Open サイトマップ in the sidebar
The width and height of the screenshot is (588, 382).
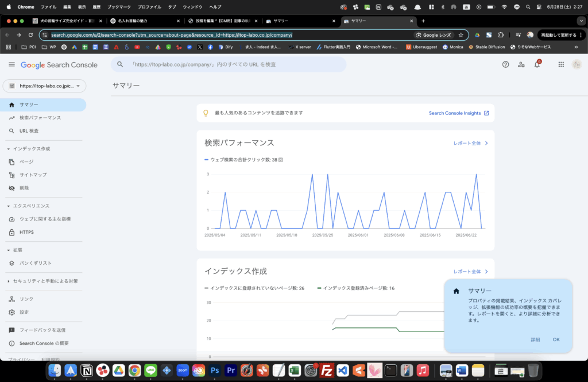33,175
